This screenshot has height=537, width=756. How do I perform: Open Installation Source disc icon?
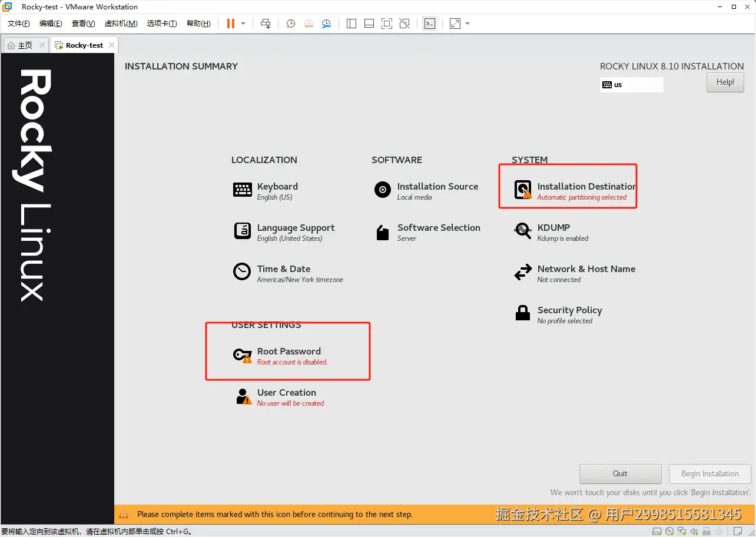click(383, 190)
